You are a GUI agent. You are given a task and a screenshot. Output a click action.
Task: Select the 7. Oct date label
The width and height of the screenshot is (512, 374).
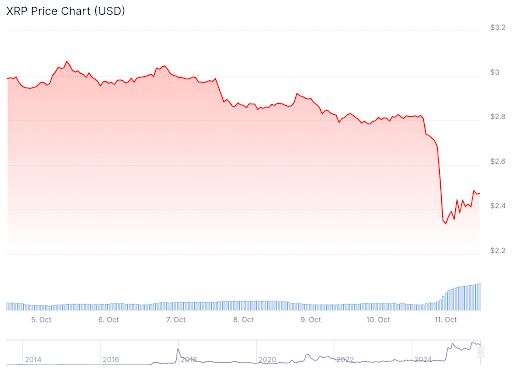176,320
